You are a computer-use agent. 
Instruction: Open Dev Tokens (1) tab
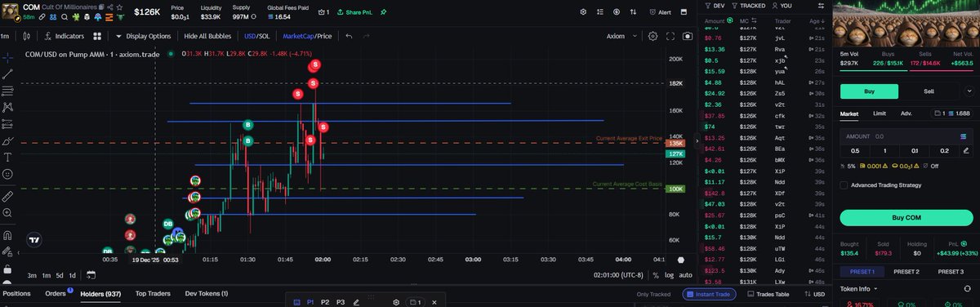coord(207,293)
